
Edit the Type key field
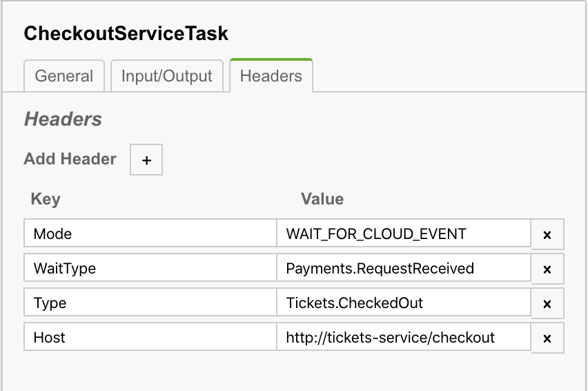150,303
